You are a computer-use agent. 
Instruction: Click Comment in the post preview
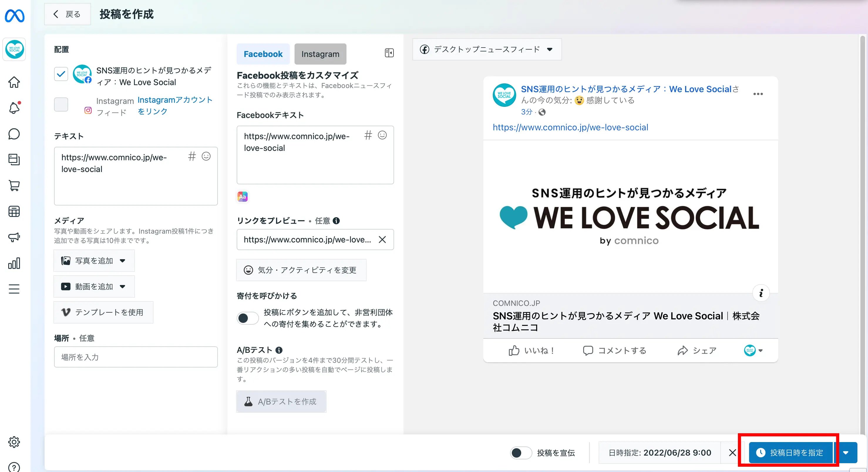[x=615, y=350]
